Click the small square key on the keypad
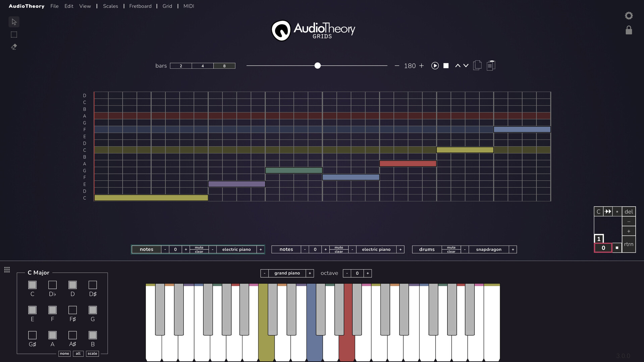 (x=617, y=248)
